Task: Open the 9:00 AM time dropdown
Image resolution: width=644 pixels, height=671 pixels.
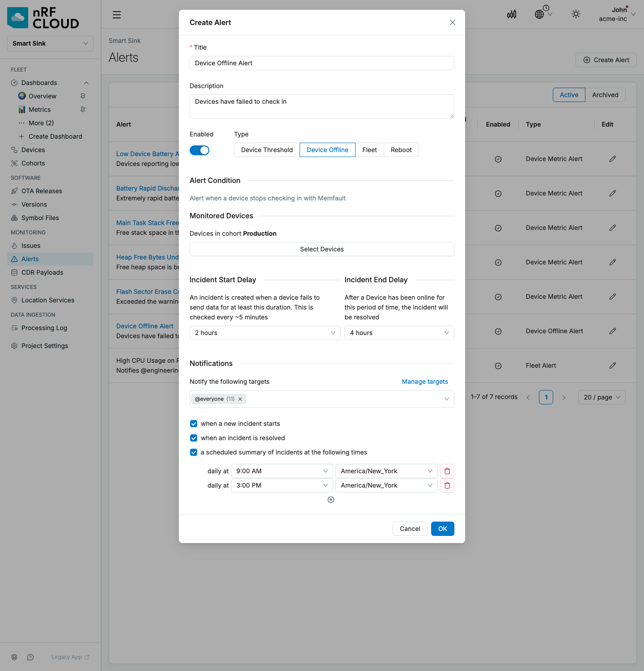Action: (282, 471)
